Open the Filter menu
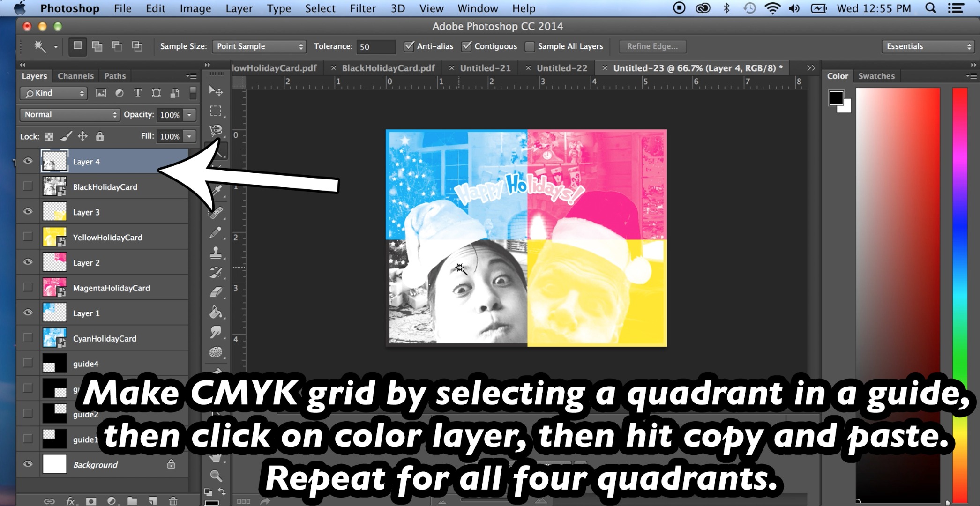The height and width of the screenshot is (506, 980). (x=362, y=8)
